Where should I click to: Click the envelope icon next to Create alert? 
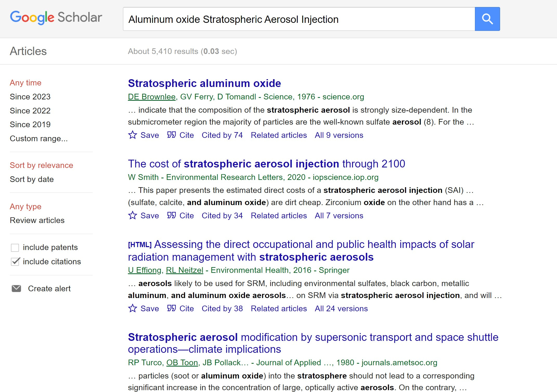16,288
